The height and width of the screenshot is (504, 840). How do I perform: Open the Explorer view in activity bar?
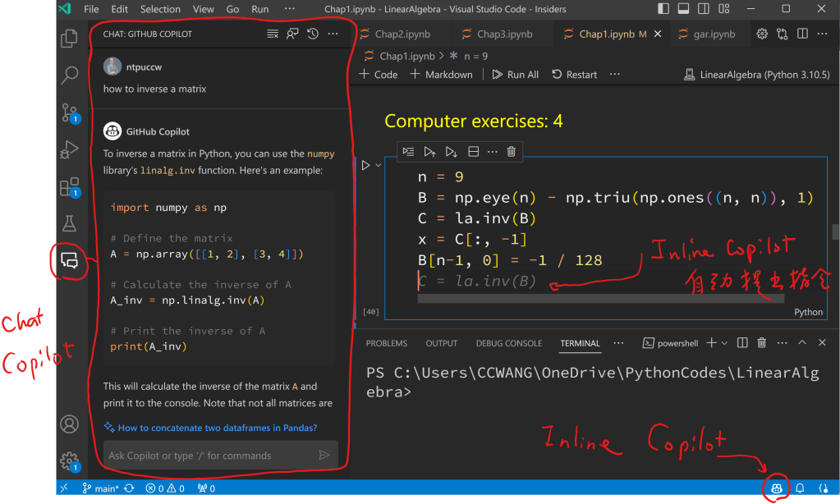[70, 39]
